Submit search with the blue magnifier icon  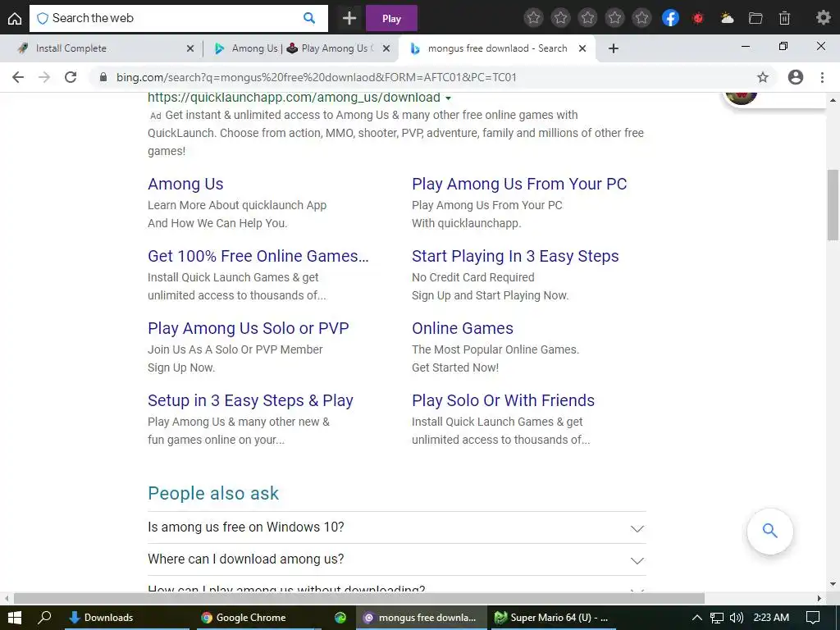pyautogui.click(x=309, y=18)
